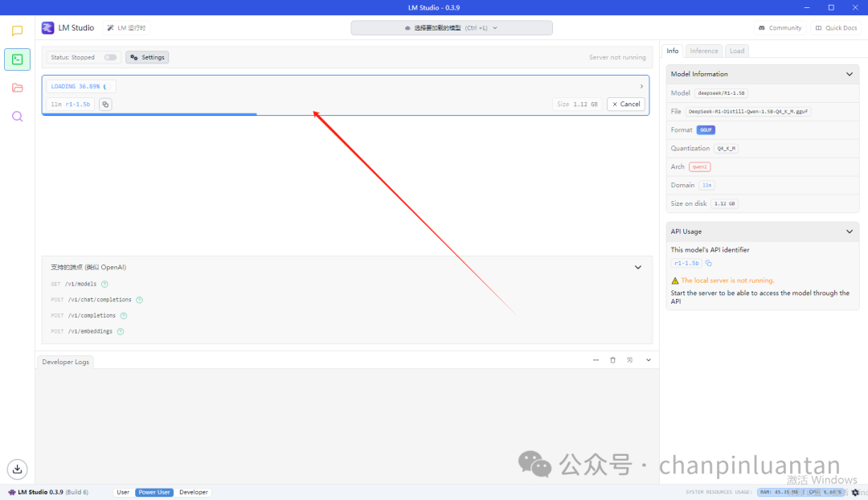Copy model identifier in loading row

[105, 104]
